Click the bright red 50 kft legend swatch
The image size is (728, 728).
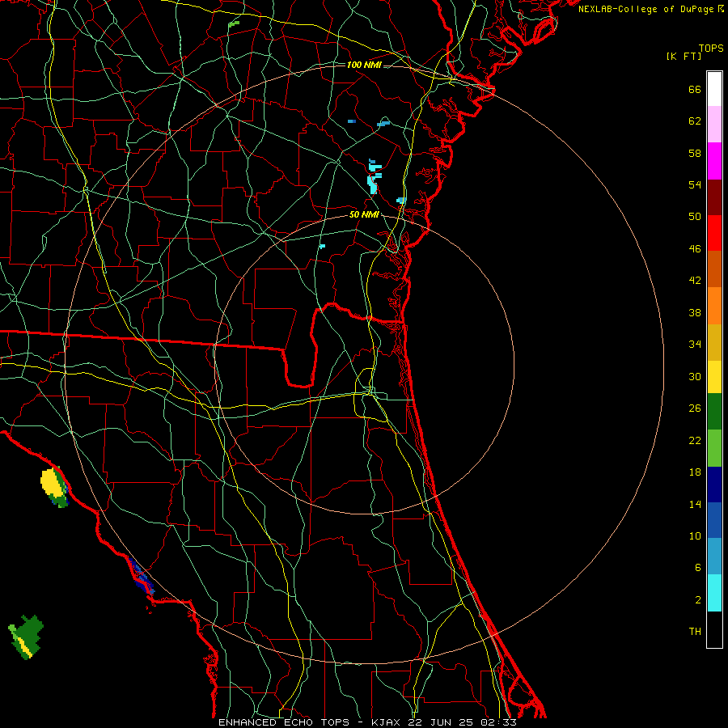714,233
